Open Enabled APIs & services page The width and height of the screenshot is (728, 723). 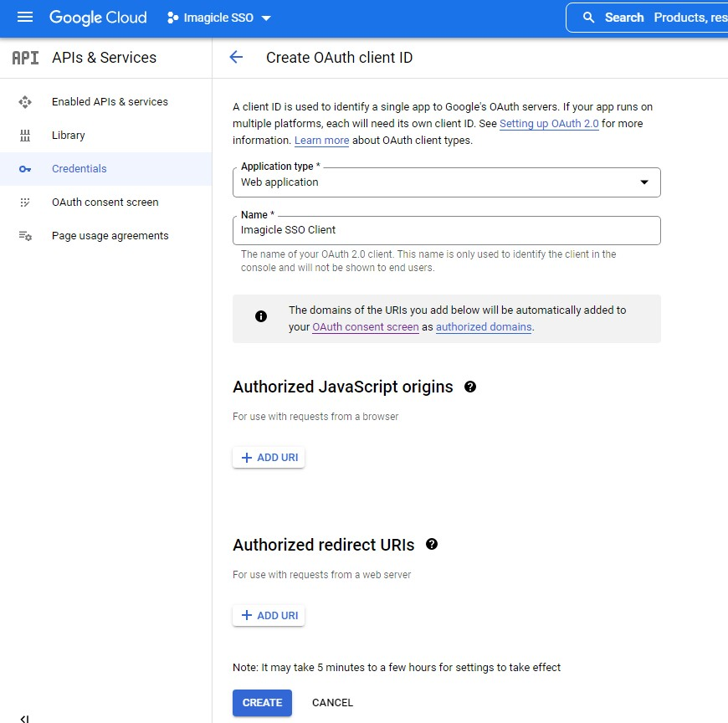click(x=110, y=102)
